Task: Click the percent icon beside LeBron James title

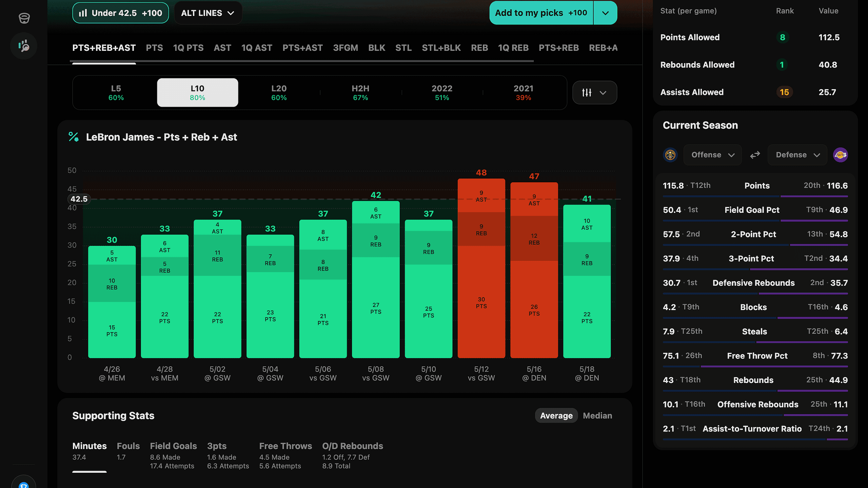Action: click(x=74, y=137)
